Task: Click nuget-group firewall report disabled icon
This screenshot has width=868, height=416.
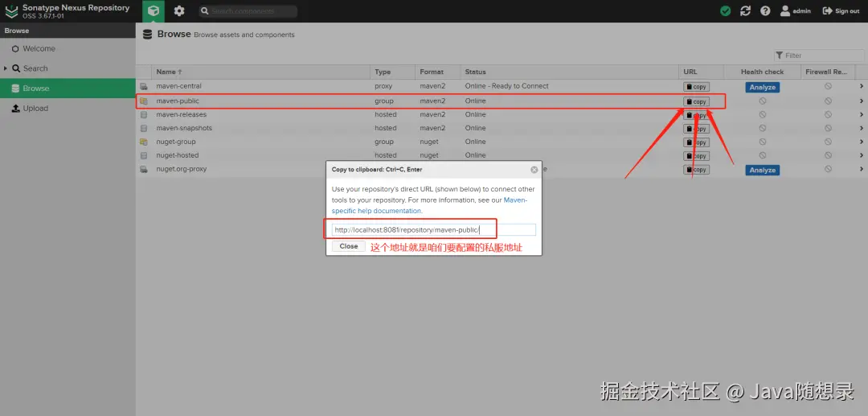Action: coord(828,142)
